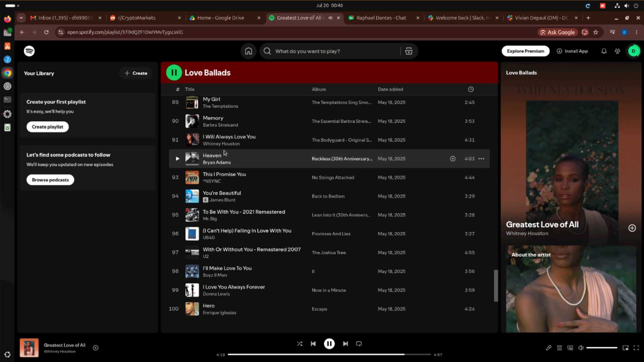Switch to the Vivian Depaul (DM) tab
Viewport: 644px width, 362px height.
click(543, 18)
